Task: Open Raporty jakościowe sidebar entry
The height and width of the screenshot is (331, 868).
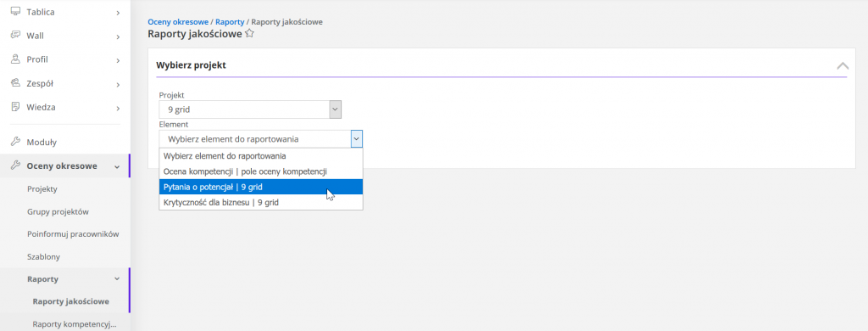Action: [x=71, y=301]
